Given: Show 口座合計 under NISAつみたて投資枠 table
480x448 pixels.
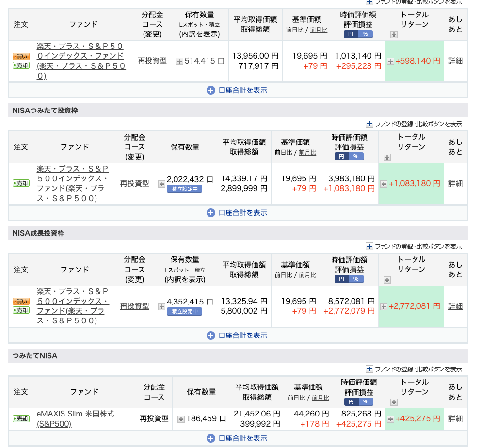Looking at the screenshot, I should 237,213.
